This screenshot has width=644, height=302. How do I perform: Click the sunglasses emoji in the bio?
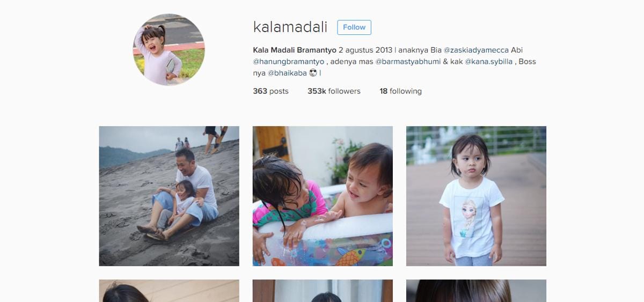click(313, 73)
